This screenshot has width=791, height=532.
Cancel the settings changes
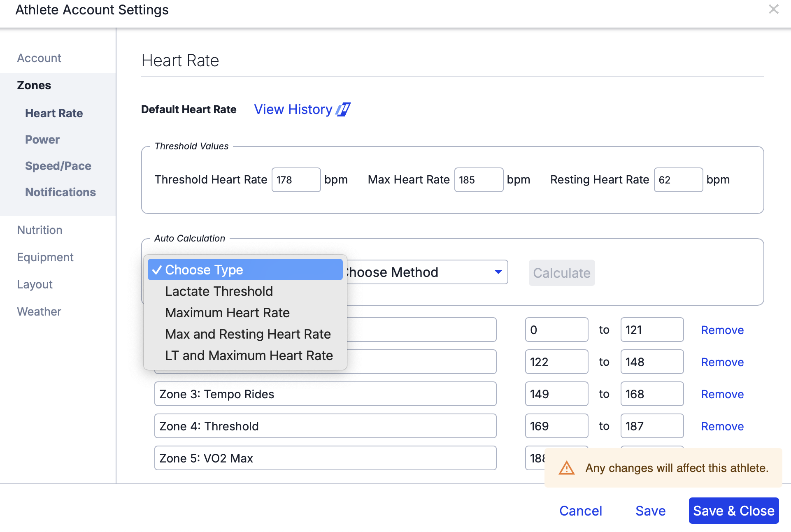(581, 511)
